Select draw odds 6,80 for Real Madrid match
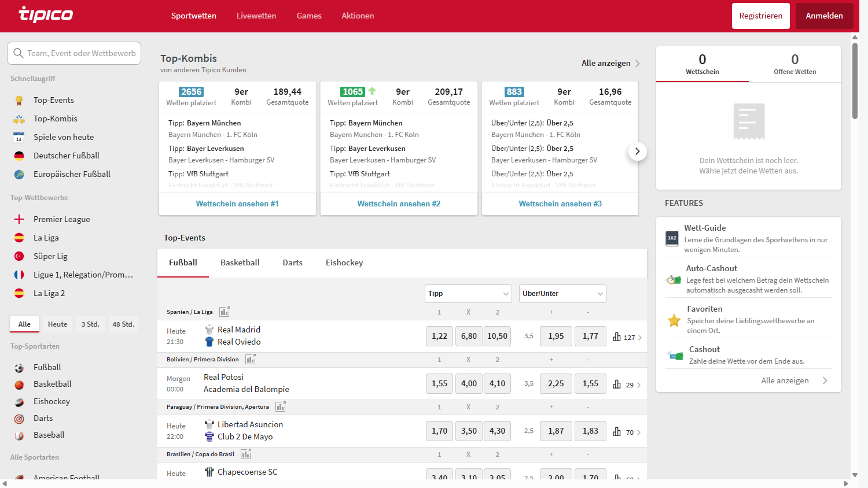 (469, 336)
